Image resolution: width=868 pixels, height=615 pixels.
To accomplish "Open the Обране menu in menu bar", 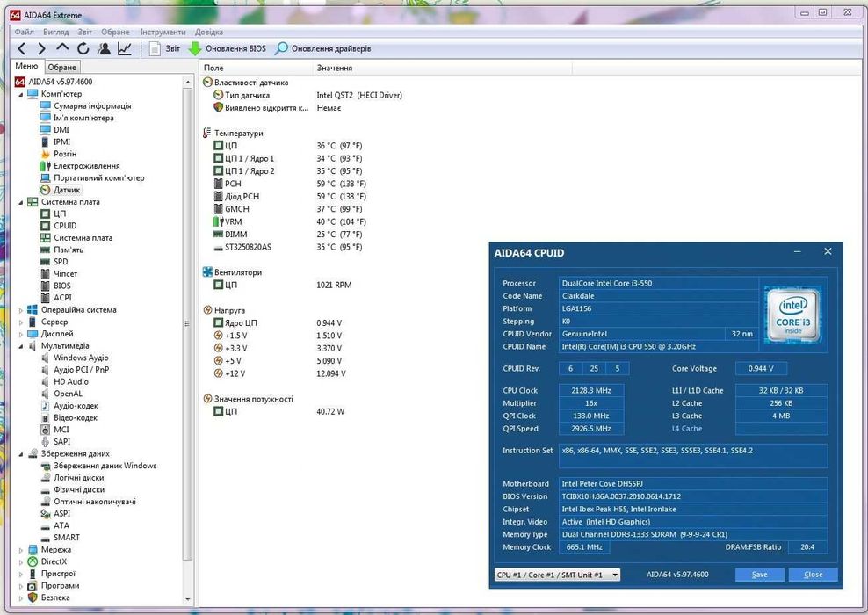I will pos(115,33).
